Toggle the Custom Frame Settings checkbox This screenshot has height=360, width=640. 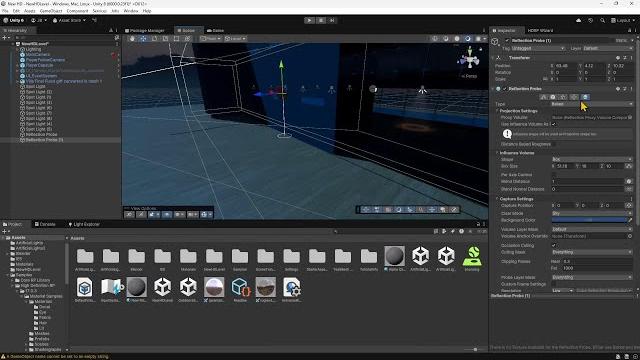click(x=554, y=284)
